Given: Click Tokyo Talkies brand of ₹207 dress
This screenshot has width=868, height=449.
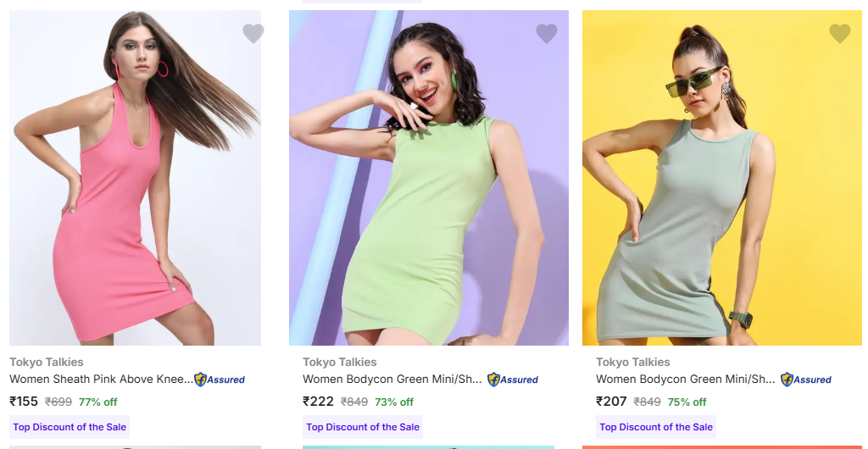Looking at the screenshot, I should [x=633, y=363].
